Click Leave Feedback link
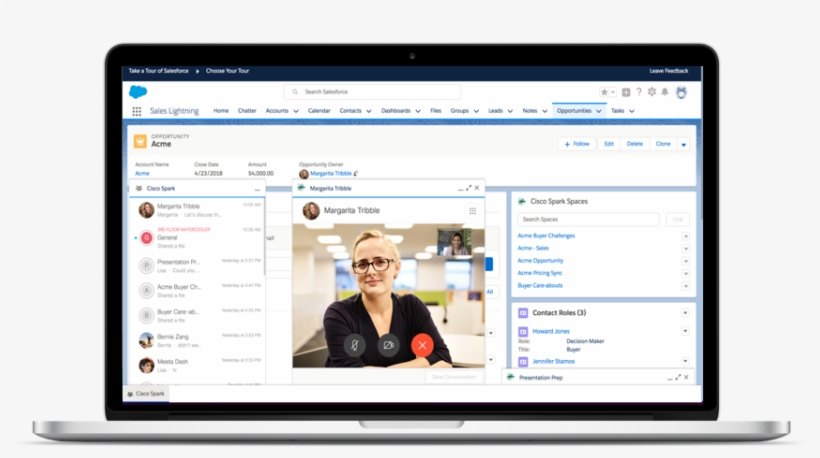This screenshot has height=458, width=820. 668,71
